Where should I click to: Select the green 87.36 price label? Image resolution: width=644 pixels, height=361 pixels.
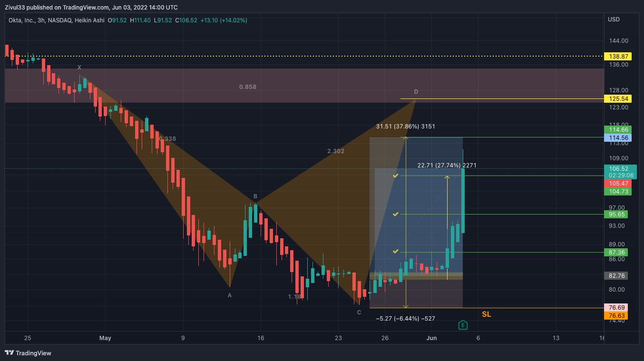pyautogui.click(x=615, y=252)
